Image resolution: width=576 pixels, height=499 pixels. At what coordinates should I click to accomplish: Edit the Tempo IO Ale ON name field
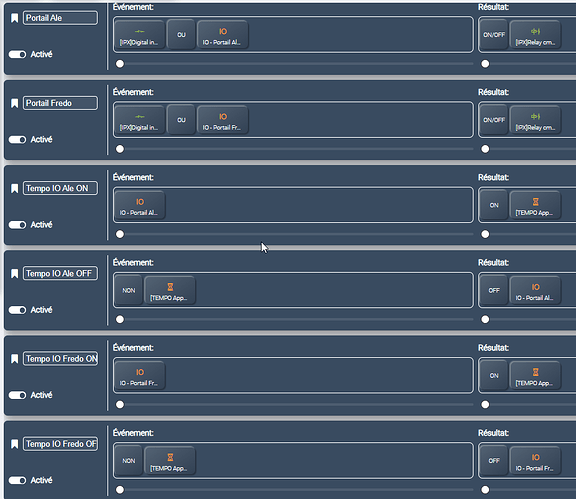(61, 189)
